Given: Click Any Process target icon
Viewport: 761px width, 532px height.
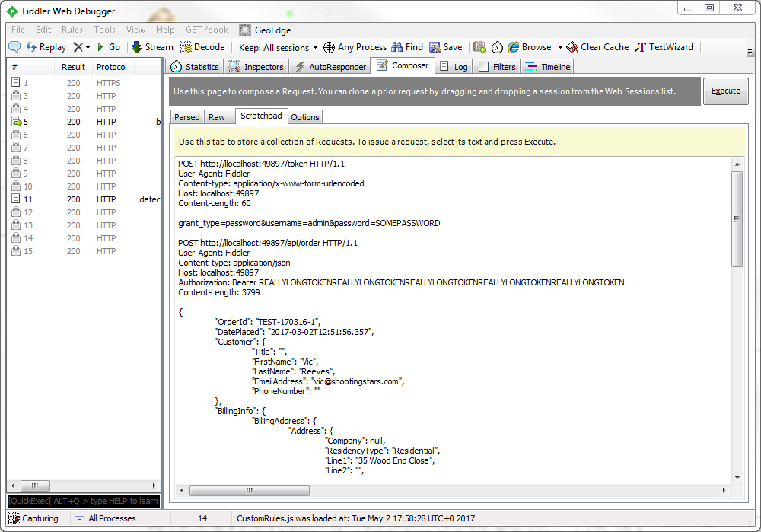Looking at the screenshot, I should click(329, 47).
